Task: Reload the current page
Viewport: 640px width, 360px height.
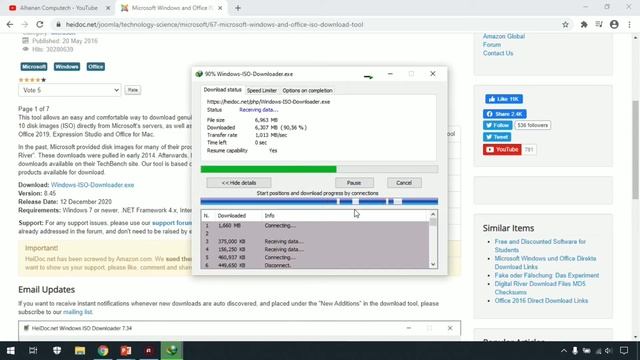Action: tap(40, 24)
